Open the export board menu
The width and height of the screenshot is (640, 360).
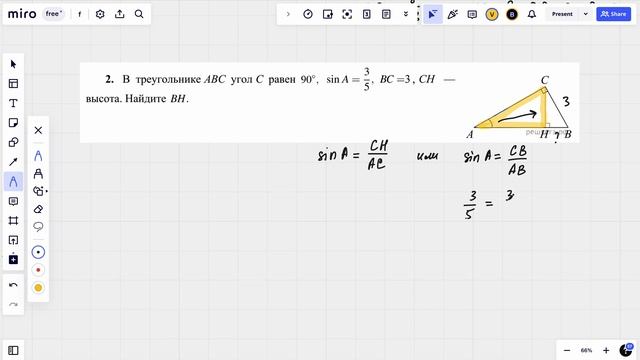click(x=120, y=14)
